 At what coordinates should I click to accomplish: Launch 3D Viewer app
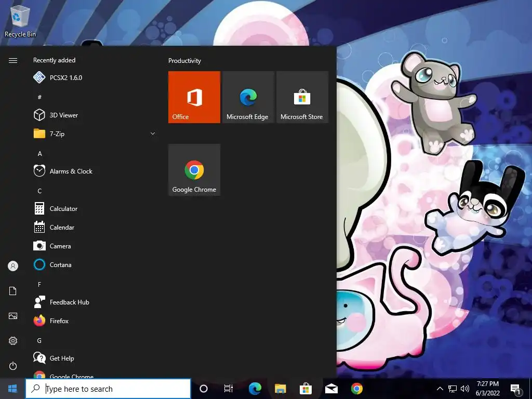pyautogui.click(x=95, y=115)
